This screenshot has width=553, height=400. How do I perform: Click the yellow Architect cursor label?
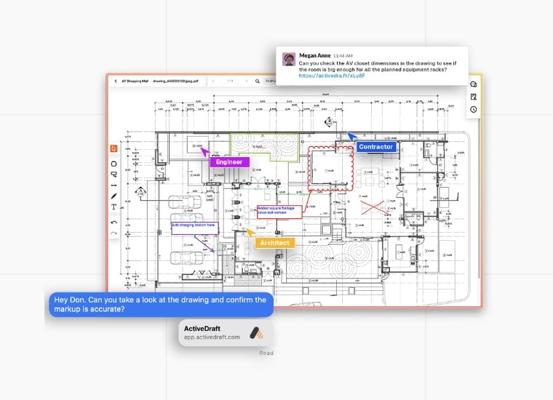coord(275,243)
